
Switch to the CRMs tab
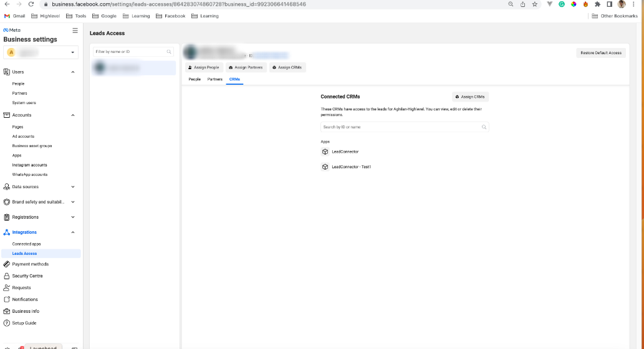point(234,79)
